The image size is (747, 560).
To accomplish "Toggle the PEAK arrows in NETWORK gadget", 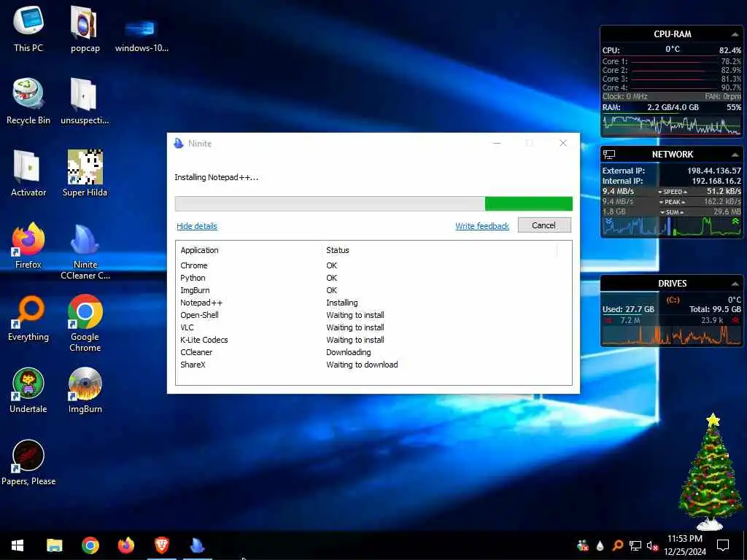I will (672, 202).
